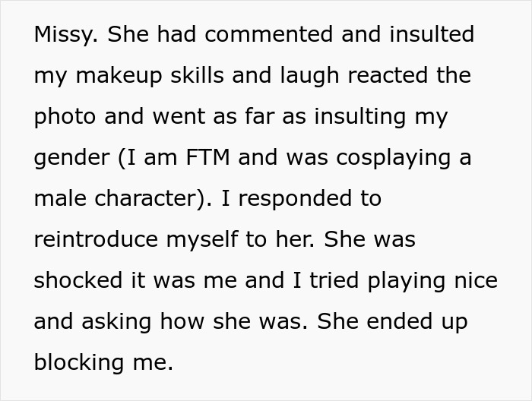This screenshot has height=401, width=532.
Task: Click the word "insulted" in the first line
Action: pos(431,35)
